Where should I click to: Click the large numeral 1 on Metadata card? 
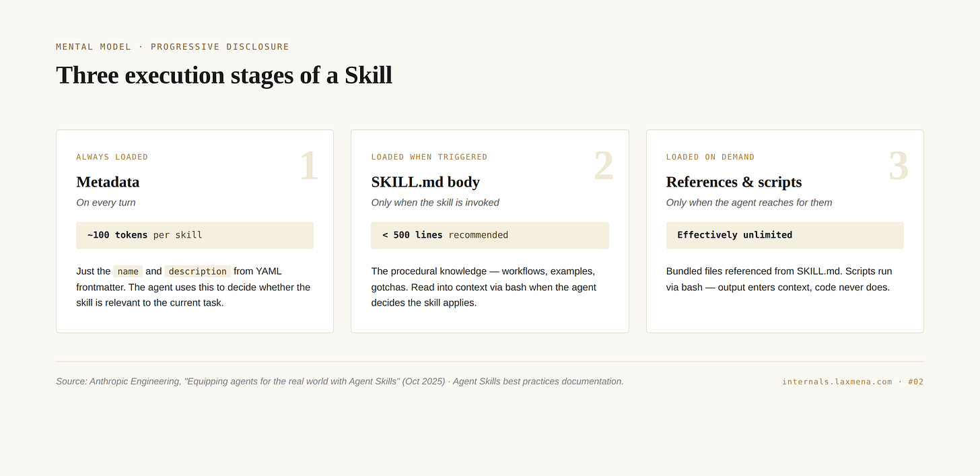pyautogui.click(x=308, y=166)
